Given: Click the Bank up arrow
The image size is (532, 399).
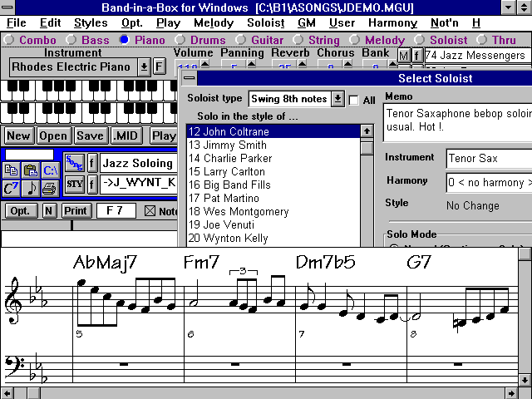Looking at the screenshot, I should coord(392,63).
